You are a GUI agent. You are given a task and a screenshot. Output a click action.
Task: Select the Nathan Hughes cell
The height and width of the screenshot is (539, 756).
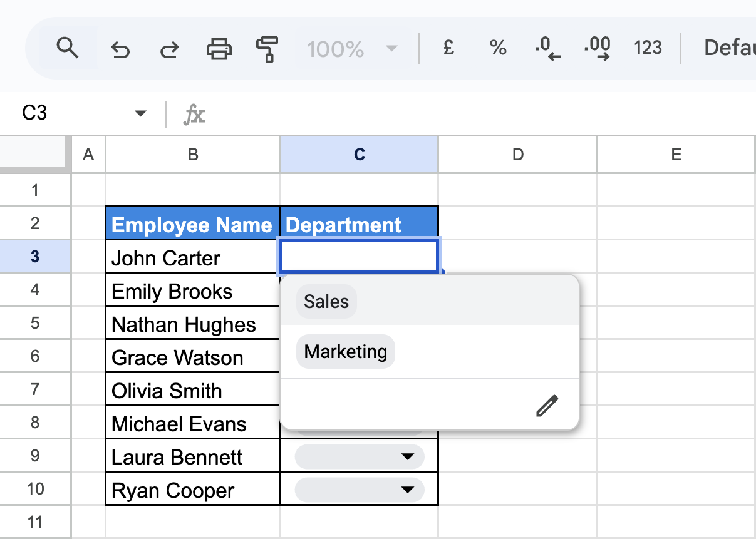point(192,323)
